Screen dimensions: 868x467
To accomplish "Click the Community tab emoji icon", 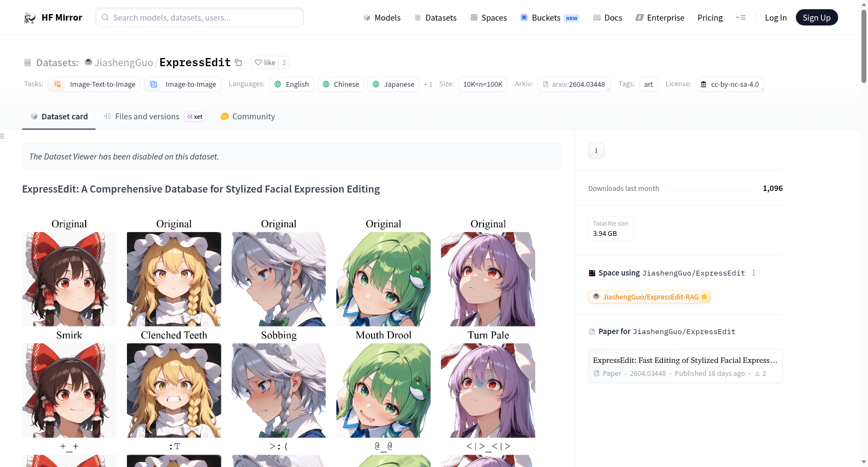I will pyautogui.click(x=225, y=116).
